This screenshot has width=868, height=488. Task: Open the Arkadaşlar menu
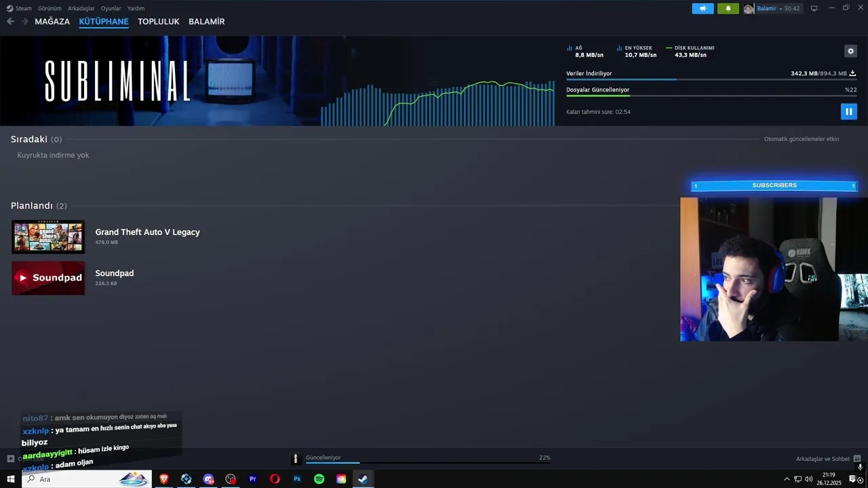coord(81,8)
